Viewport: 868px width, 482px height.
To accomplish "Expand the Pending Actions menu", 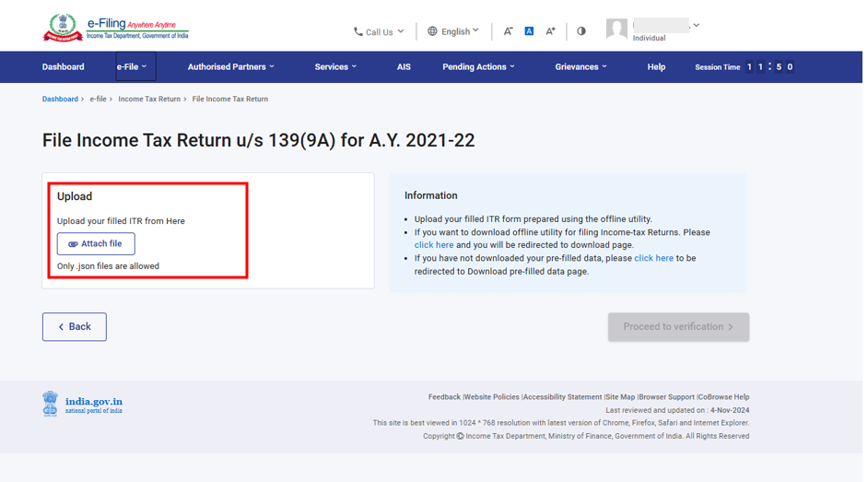I will click(x=478, y=67).
